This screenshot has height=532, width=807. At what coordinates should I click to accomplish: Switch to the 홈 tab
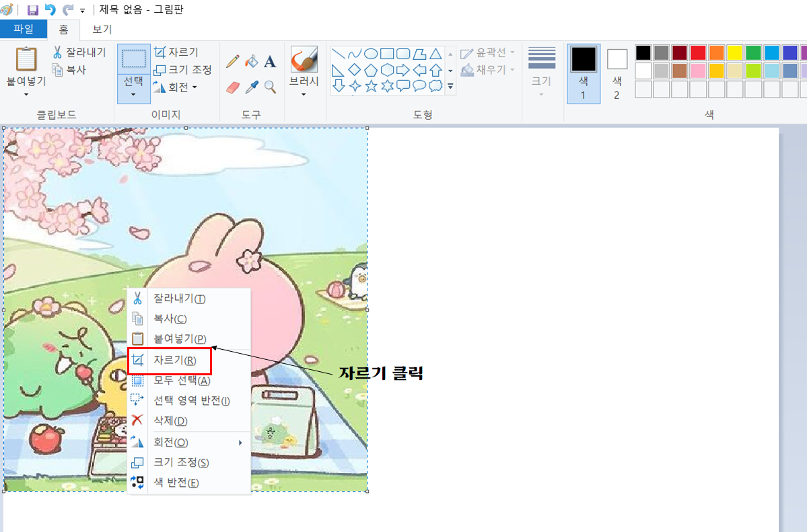(63, 30)
